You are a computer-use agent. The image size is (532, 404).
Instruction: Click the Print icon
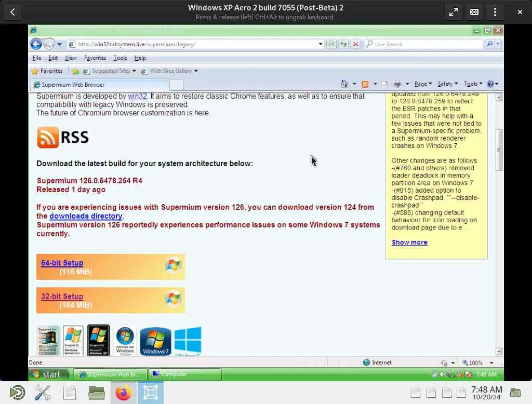397,84
